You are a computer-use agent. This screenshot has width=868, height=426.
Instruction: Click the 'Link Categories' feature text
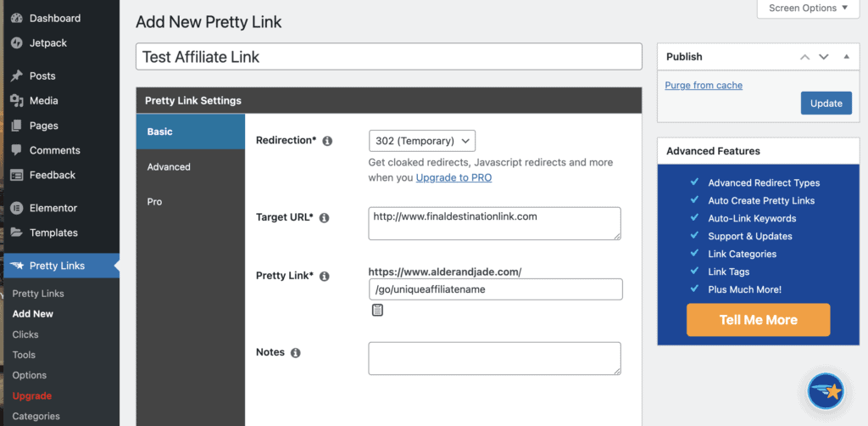click(743, 254)
